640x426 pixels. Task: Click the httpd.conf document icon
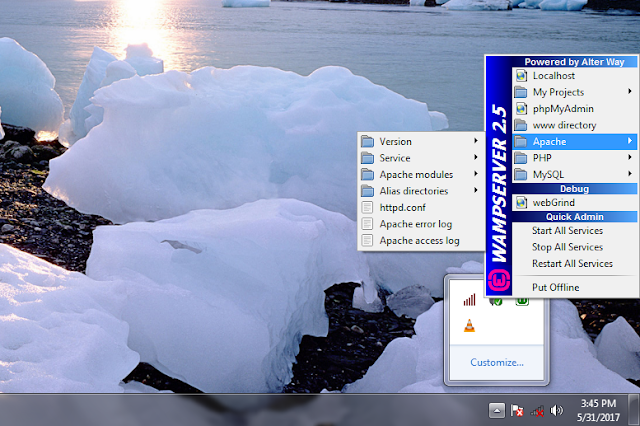click(x=367, y=208)
